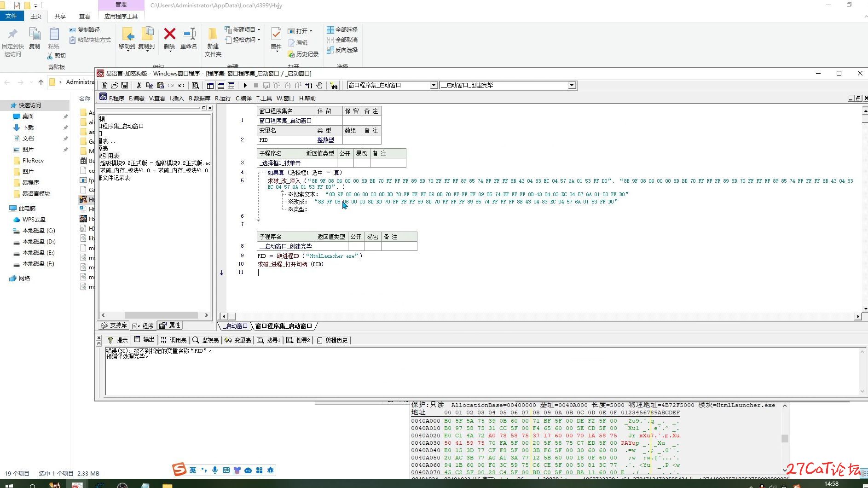Switch to the 变量表 tab
This screenshot has height=488, width=868.
(238, 340)
